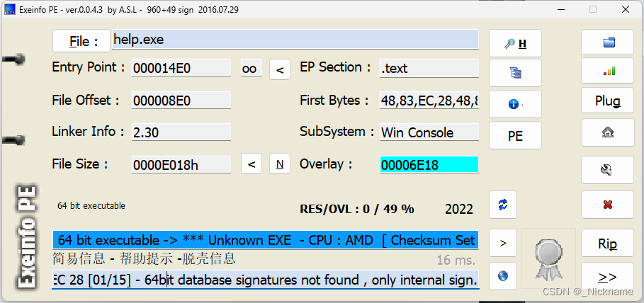This screenshot has height=303, width=644.
Task: Click the red X exit icon
Action: [607, 205]
